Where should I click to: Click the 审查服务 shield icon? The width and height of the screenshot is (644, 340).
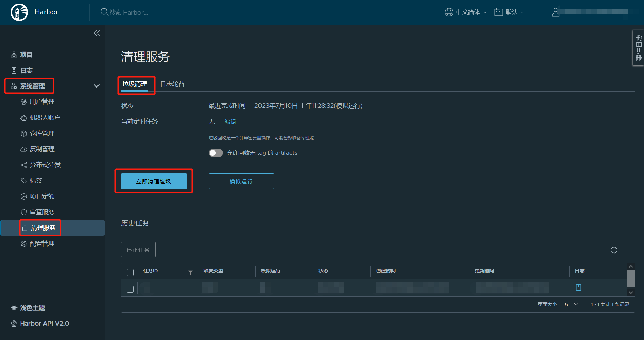click(24, 212)
